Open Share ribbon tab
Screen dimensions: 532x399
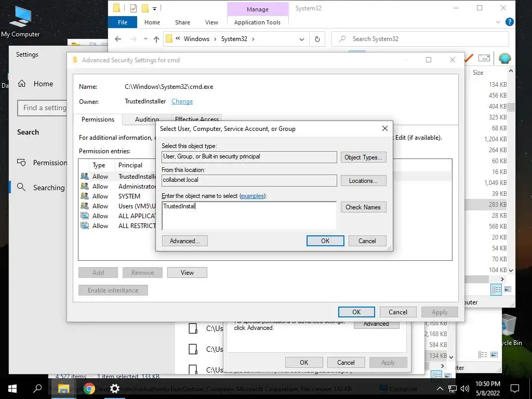(x=182, y=22)
